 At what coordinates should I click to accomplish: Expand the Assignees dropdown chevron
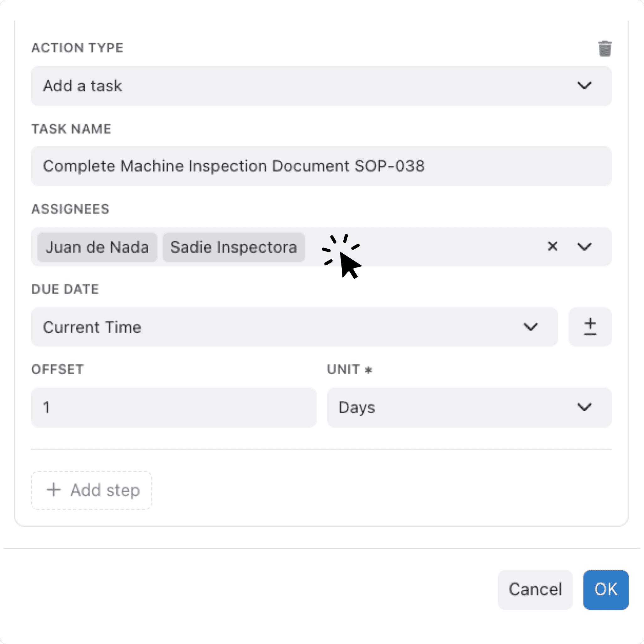click(x=584, y=247)
